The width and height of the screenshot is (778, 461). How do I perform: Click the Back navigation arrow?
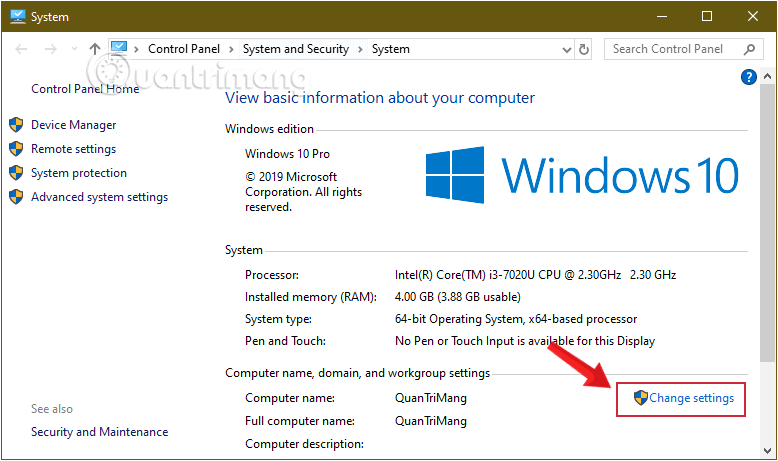21,49
